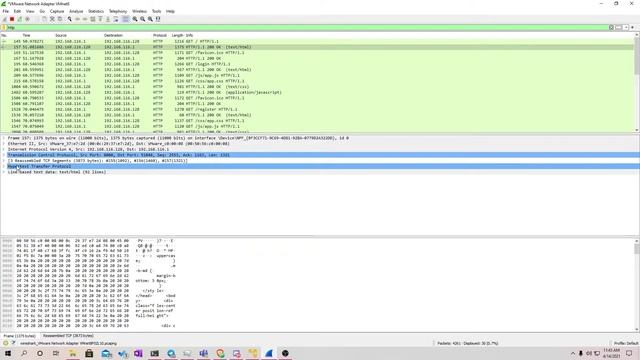Zoom out on packet text
Viewport: 640px width, 360px height.
click(142, 19)
